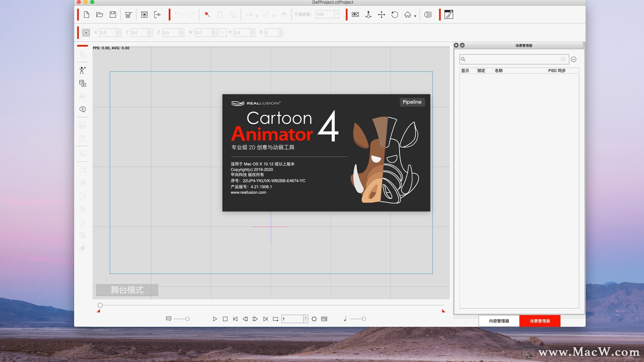Click the Pipeline badge on splash
644x362 pixels.
pyautogui.click(x=412, y=102)
